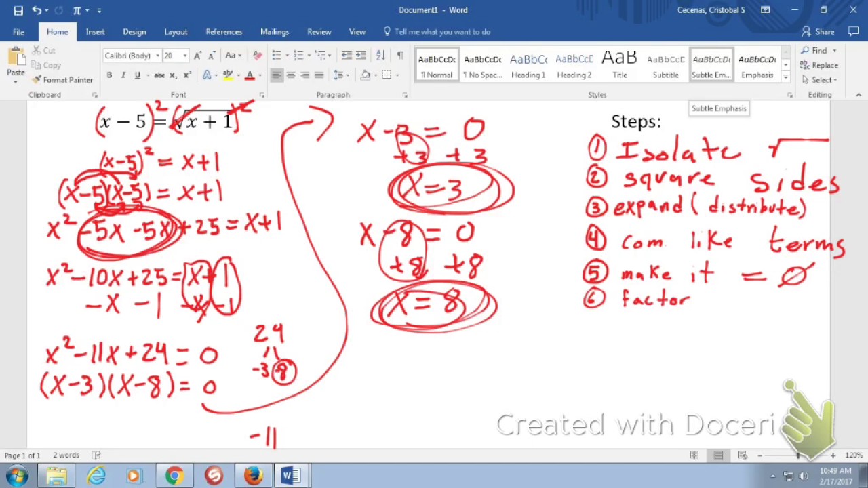Open Paragraph dialog launcher
Screen dimensions: 868x488
(405, 96)
